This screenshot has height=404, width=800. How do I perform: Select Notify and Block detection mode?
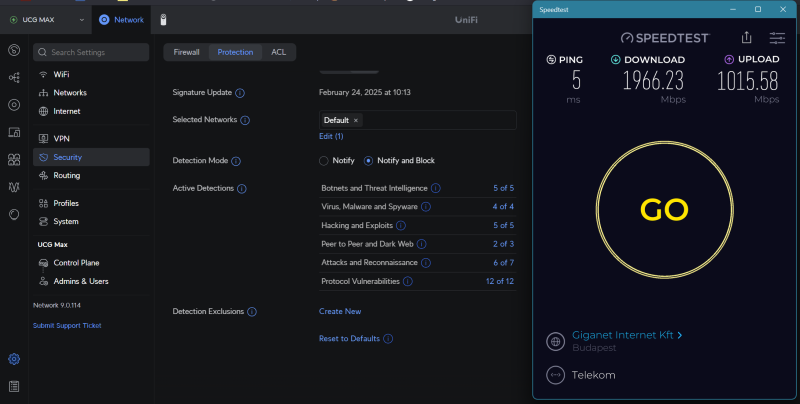point(399,161)
